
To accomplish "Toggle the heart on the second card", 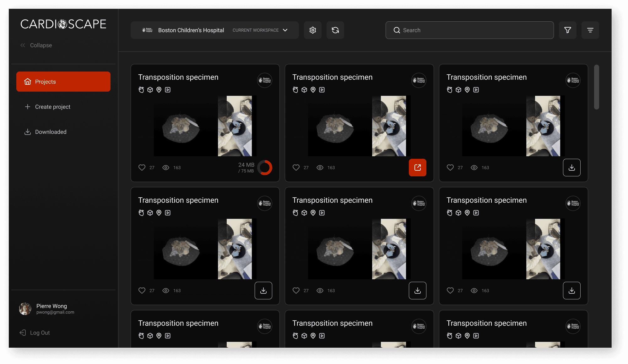I will (296, 168).
